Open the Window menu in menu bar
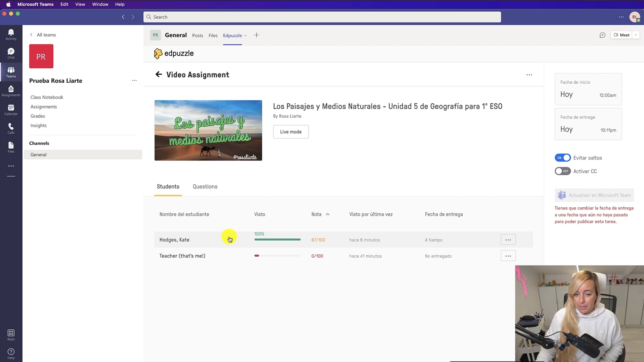The height and width of the screenshot is (362, 644). point(100,4)
